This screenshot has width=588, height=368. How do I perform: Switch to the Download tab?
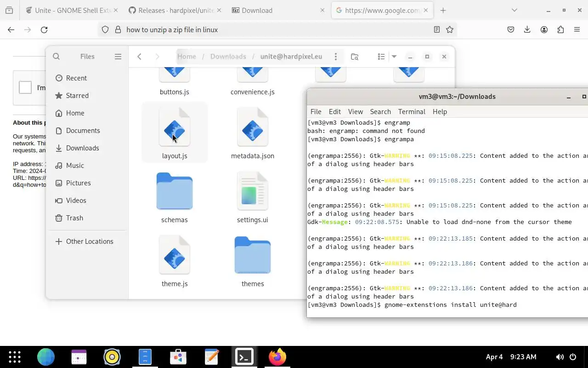point(278,10)
